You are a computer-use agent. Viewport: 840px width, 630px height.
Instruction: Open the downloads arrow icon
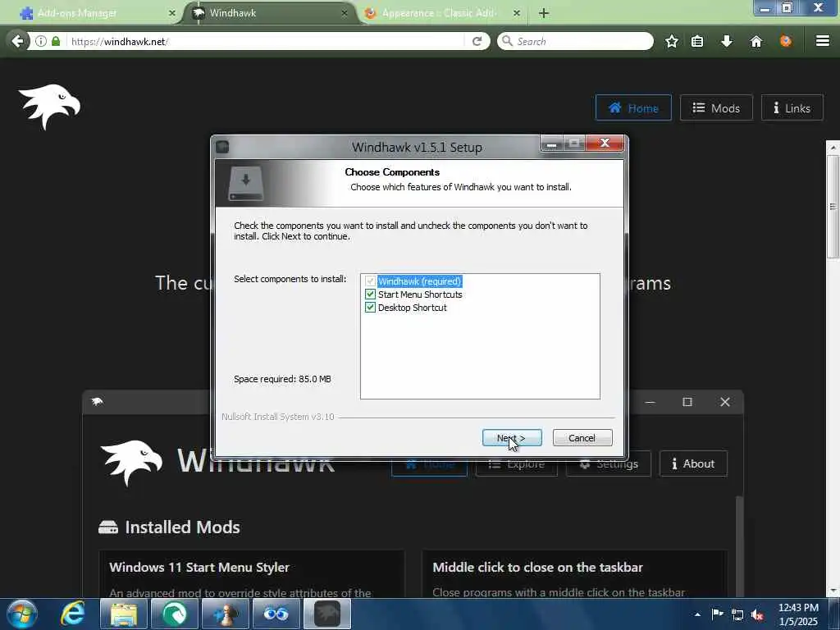[727, 41]
